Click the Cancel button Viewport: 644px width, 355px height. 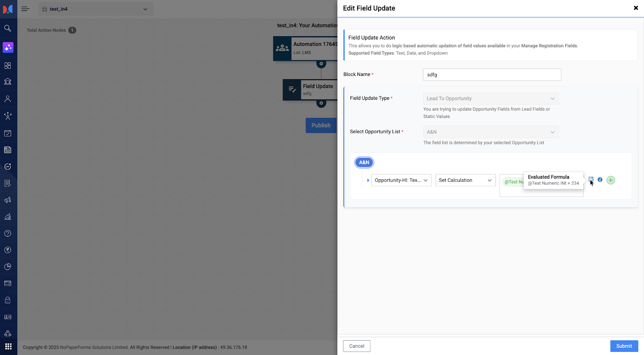[x=357, y=346]
